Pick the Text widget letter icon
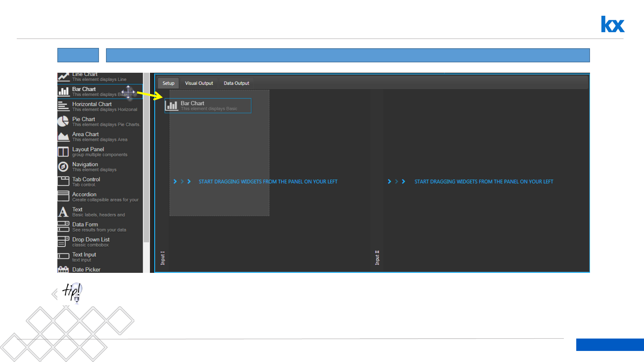 (x=63, y=212)
